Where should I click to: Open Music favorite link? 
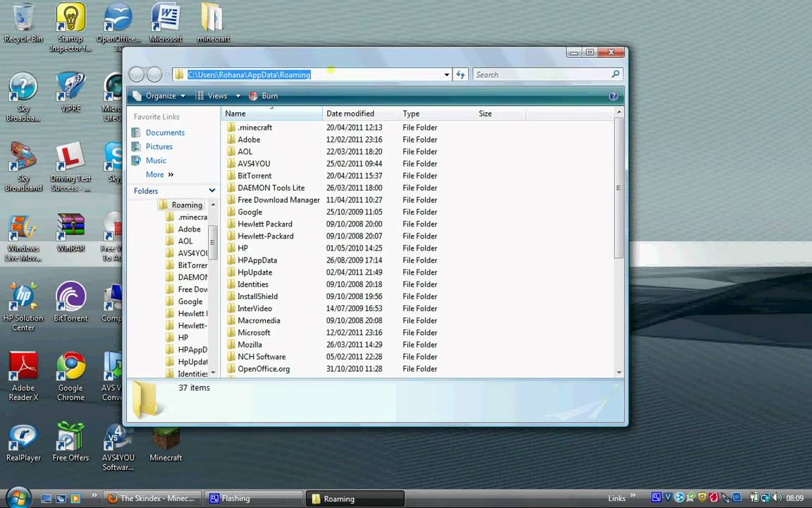pos(156,161)
